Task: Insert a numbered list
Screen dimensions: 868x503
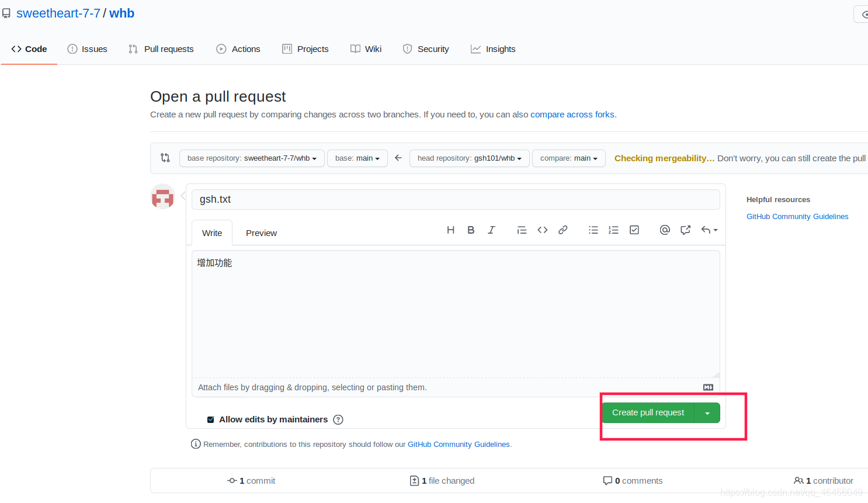Action: coord(613,230)
